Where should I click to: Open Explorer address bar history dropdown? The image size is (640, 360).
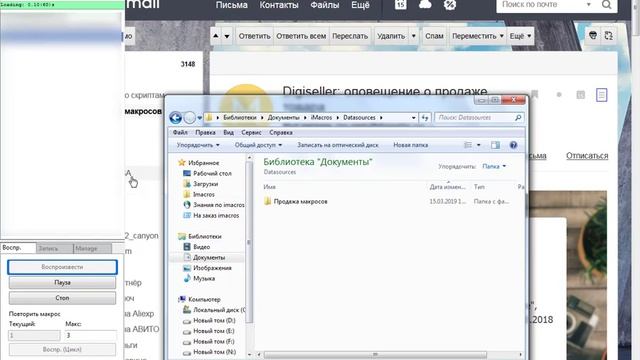coord(413,118)
